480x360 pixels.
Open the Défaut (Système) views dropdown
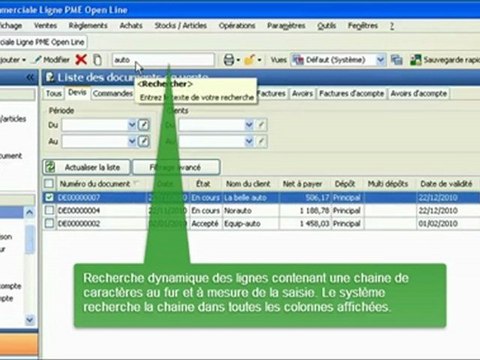[x=380, y=60]
